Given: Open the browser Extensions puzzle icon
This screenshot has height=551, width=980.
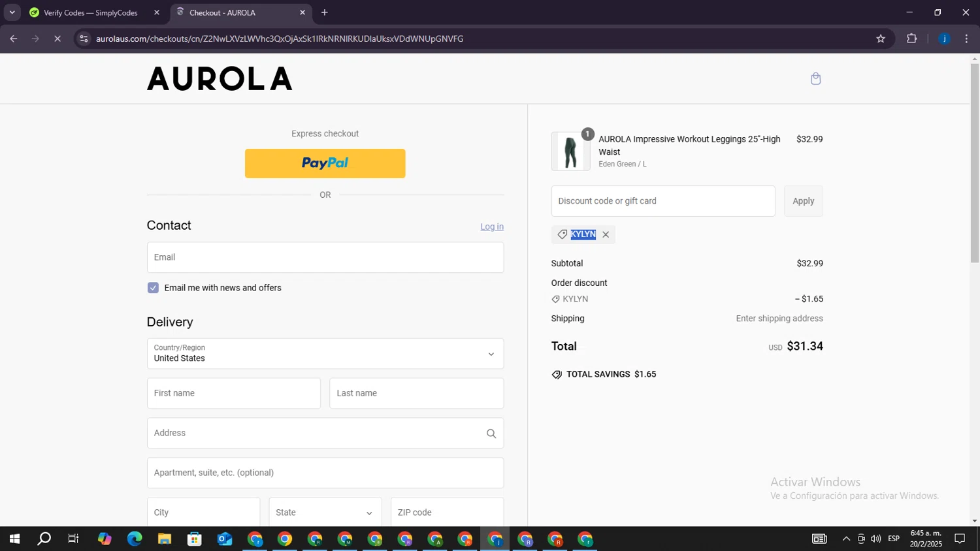Looking at the screenshot, I should pyautogui.click(x=912, y=39).
